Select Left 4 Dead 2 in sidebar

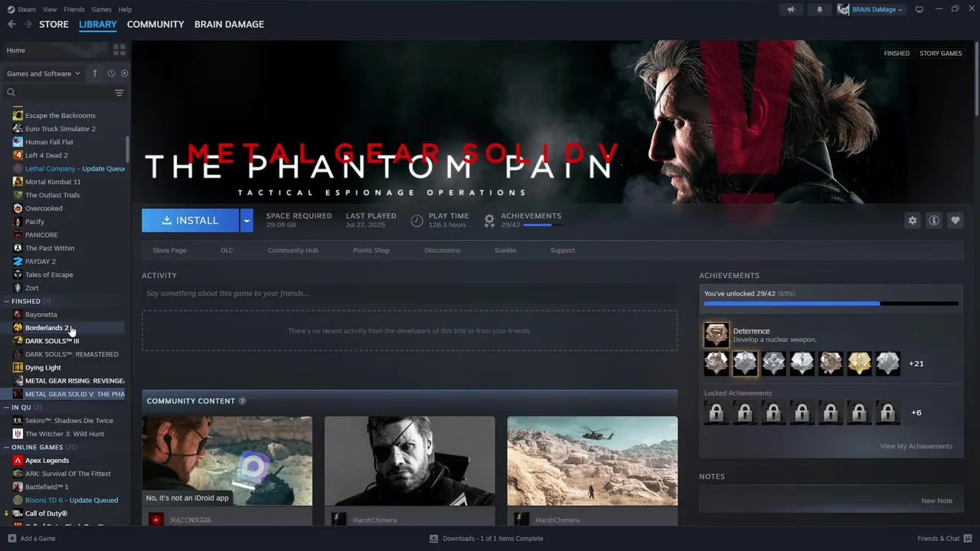46,155
